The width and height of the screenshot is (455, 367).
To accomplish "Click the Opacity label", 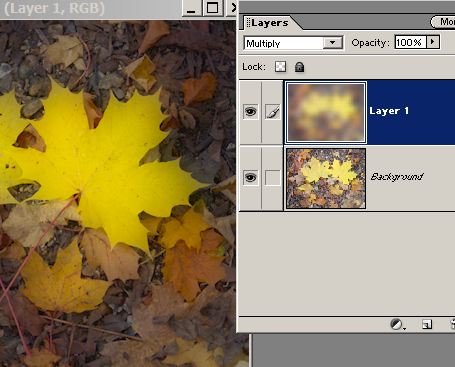I will pos(370,43).
